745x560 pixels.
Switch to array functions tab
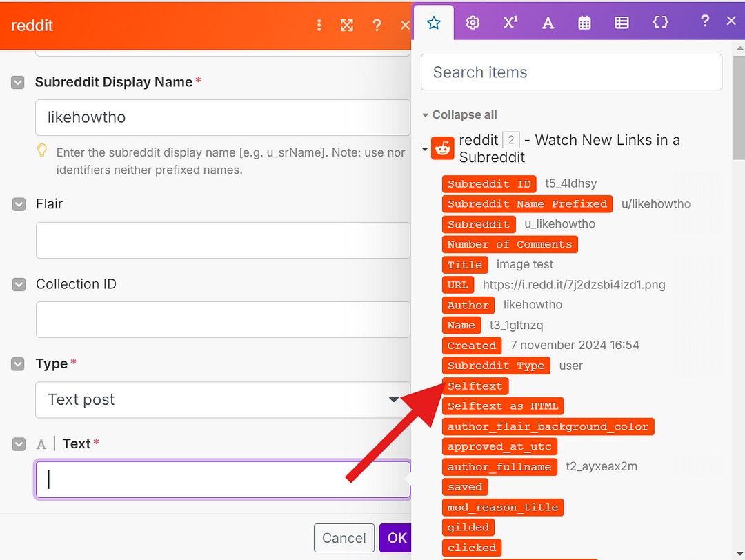pos(622,22)
